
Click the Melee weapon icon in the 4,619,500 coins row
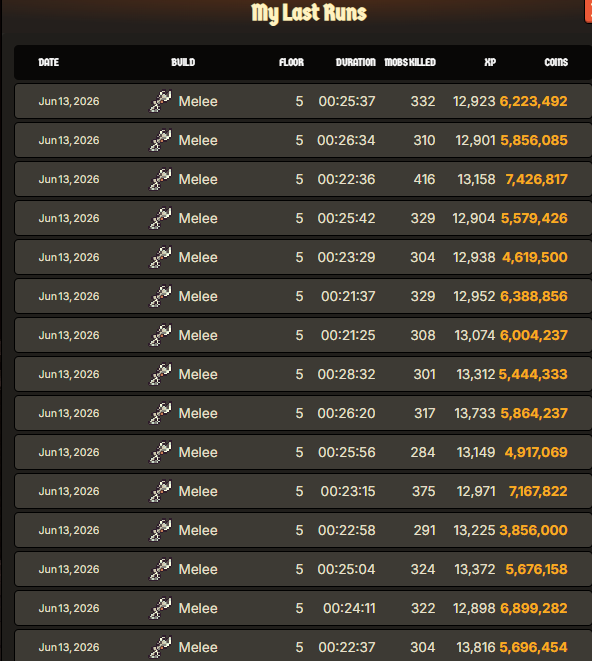[x=160, y=257]
